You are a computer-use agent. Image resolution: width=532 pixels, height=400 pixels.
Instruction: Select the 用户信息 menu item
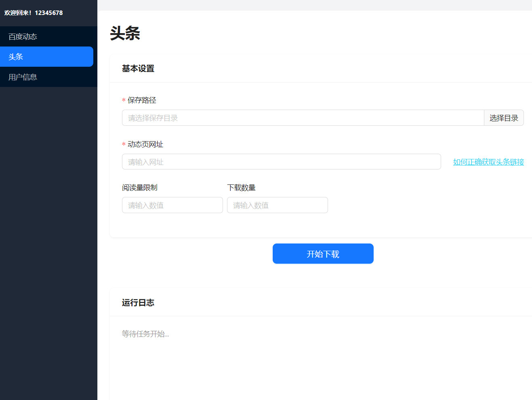(x=22, y=77)
